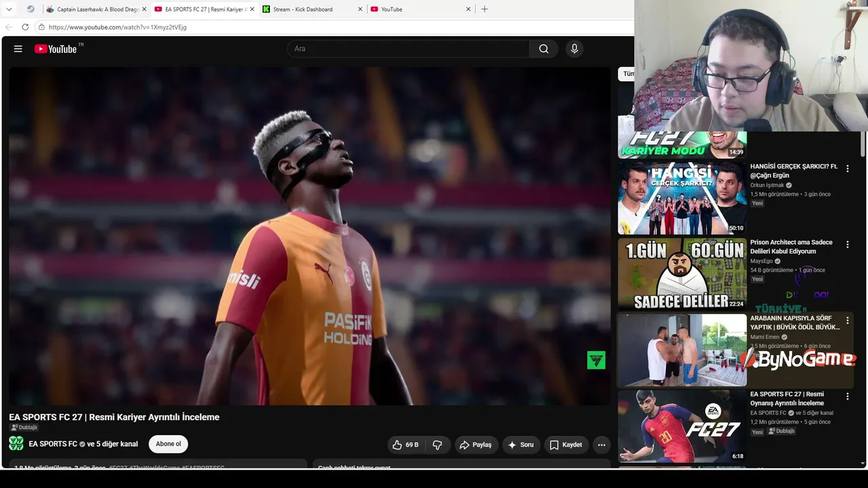Close the Stream - Kick Dashboard tab
The image size is (868, 488).
(x=360, y=9)
